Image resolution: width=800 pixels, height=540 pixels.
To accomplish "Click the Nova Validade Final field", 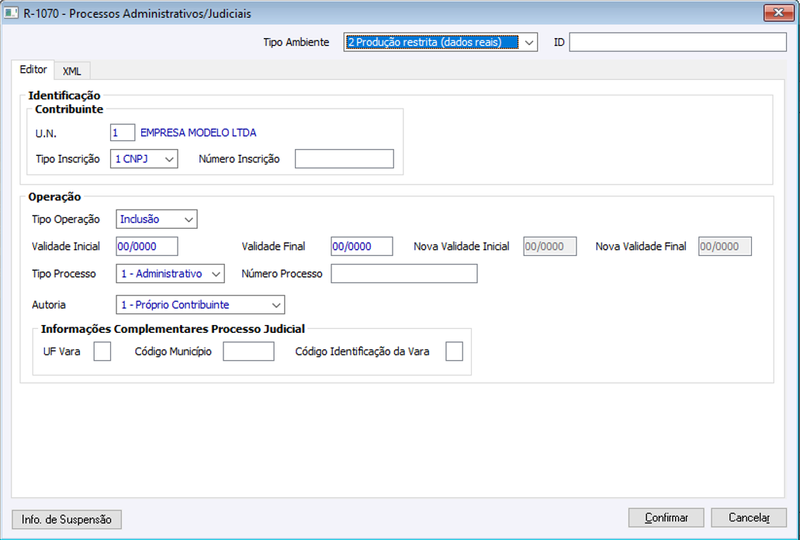I will pos(725,247).
